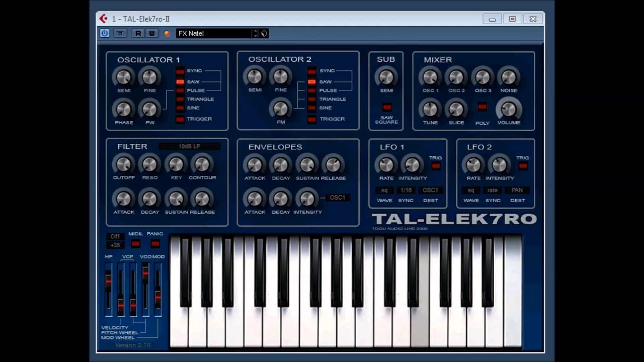
Task: Open the LFO 1 wave selector showing sq
Action: tap(384, 191)
